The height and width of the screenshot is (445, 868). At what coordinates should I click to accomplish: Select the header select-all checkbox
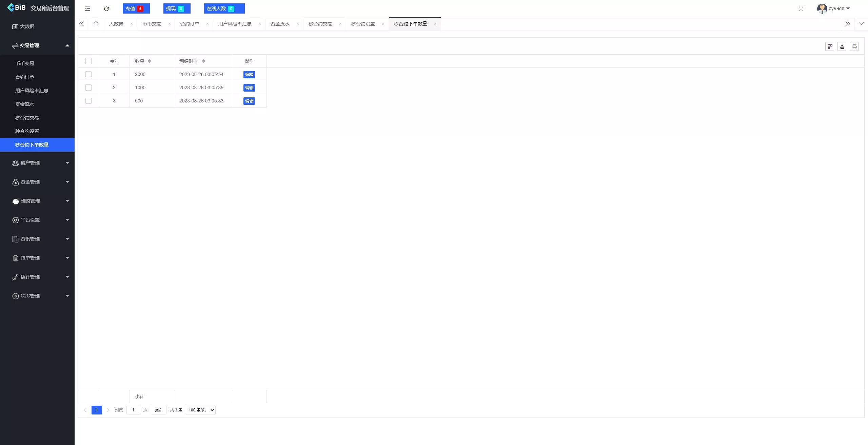pyautogui.click(x=88, y=61)
